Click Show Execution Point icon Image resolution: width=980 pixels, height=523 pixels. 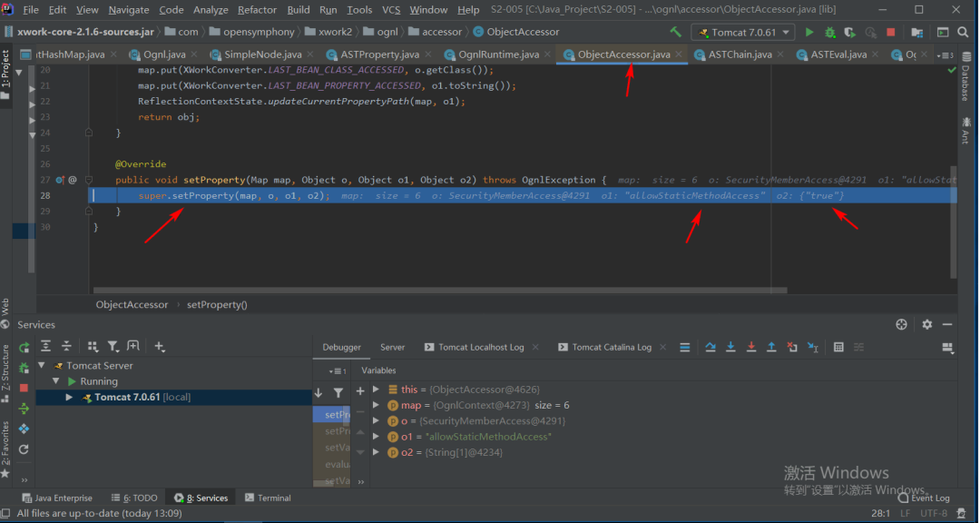pos(685,347)
